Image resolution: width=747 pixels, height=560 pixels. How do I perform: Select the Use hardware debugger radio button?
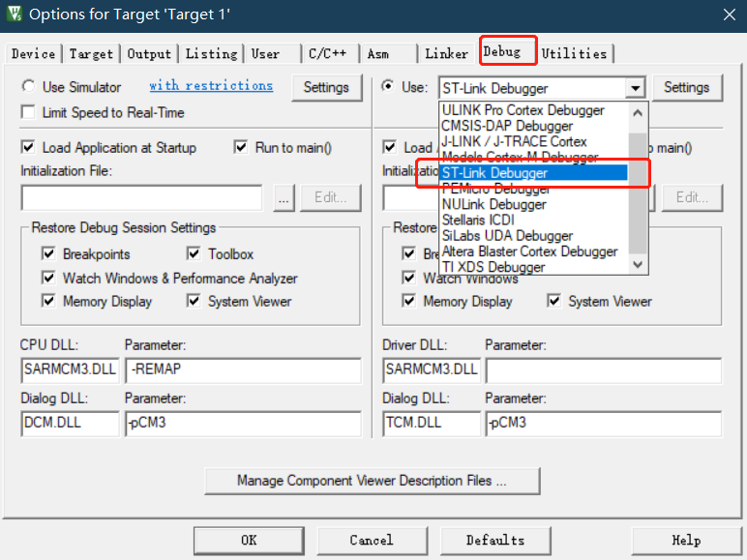pyautogui.click(x=388, y=87)
